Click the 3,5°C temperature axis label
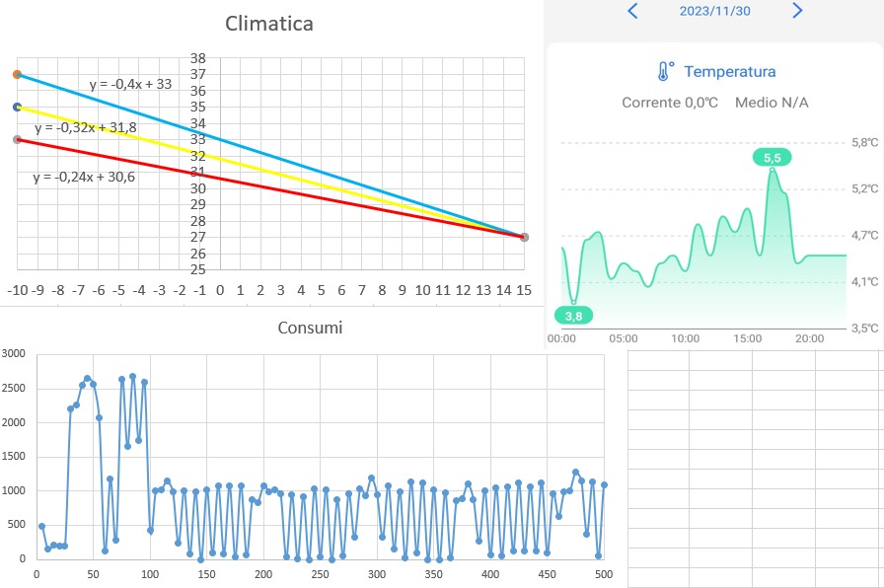884x588 pixels. pyautogui.click(x=865, y=328)
